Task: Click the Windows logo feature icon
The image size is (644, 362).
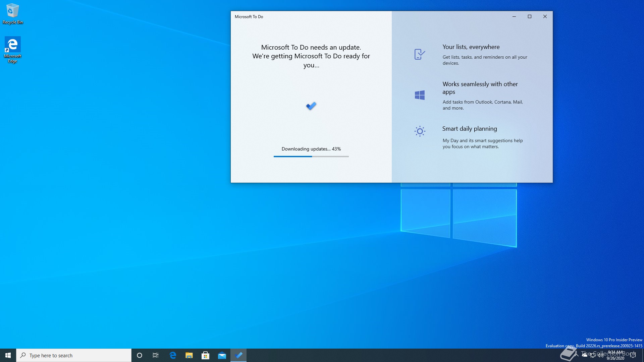Action: pyautogui.click(x=420, y=95)
